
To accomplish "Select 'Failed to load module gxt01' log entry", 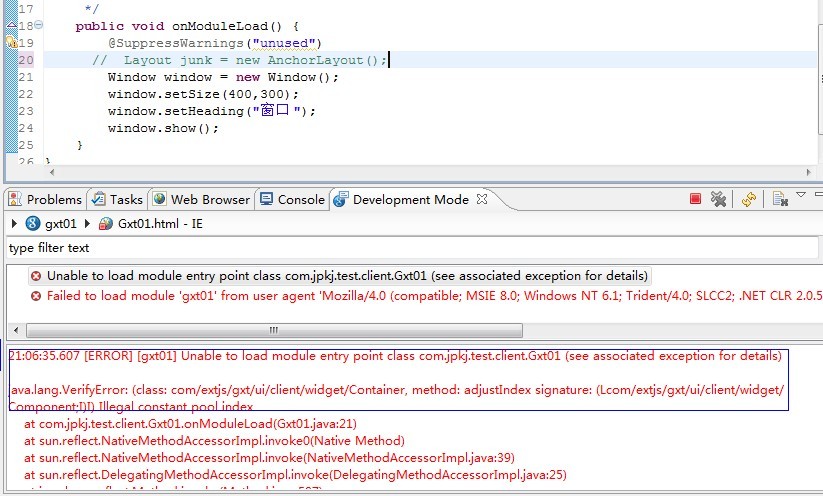I will pyautogui.click(x=435, y=296).
